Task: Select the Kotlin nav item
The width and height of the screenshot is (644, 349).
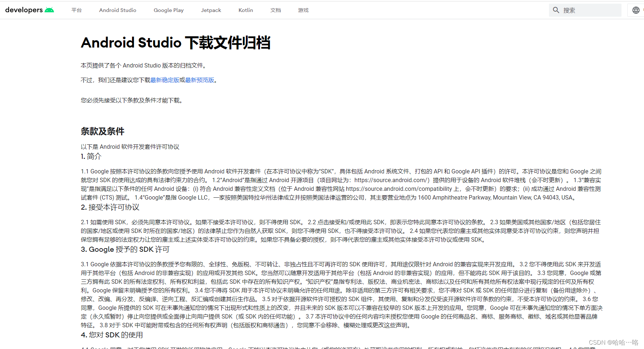Action: click(x=246, y=10)
